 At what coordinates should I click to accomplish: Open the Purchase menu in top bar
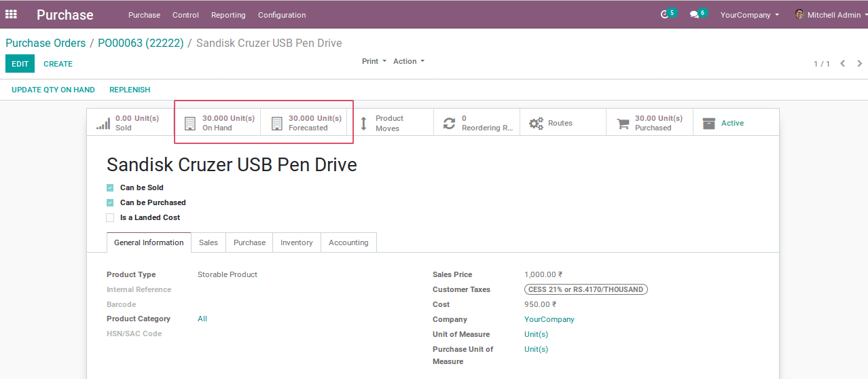[x=144, y=15]
